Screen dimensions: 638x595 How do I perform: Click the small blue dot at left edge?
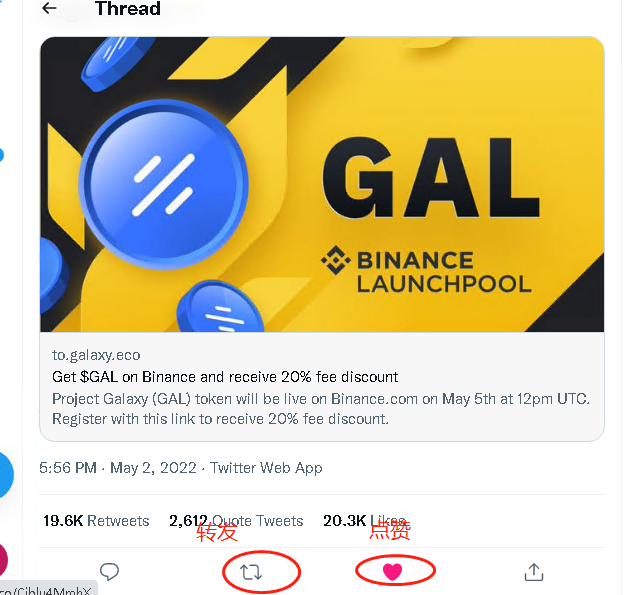pyautogui.click(x=2, y=155)
